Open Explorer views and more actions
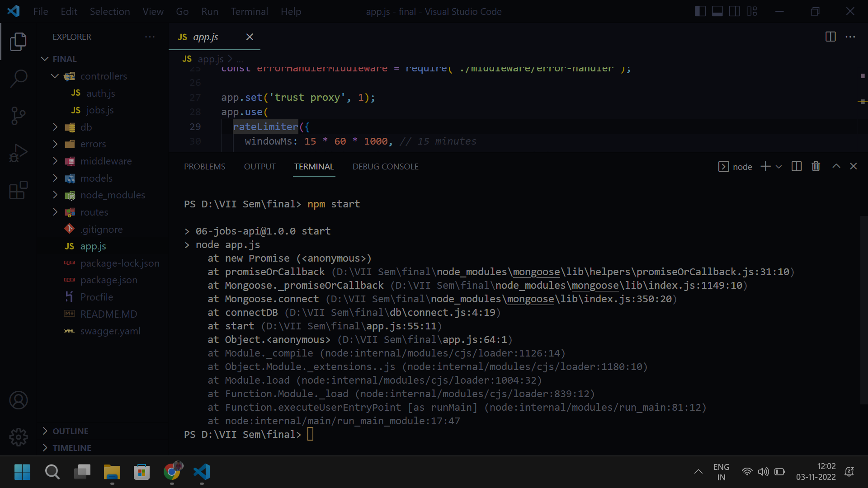 click(150, 37)
